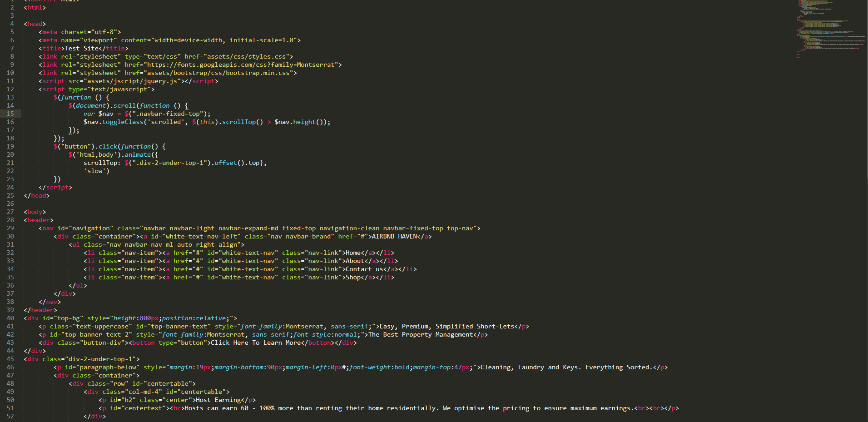
Task: Click the Host Earning heading text on line 50
Action: point(218,400)
